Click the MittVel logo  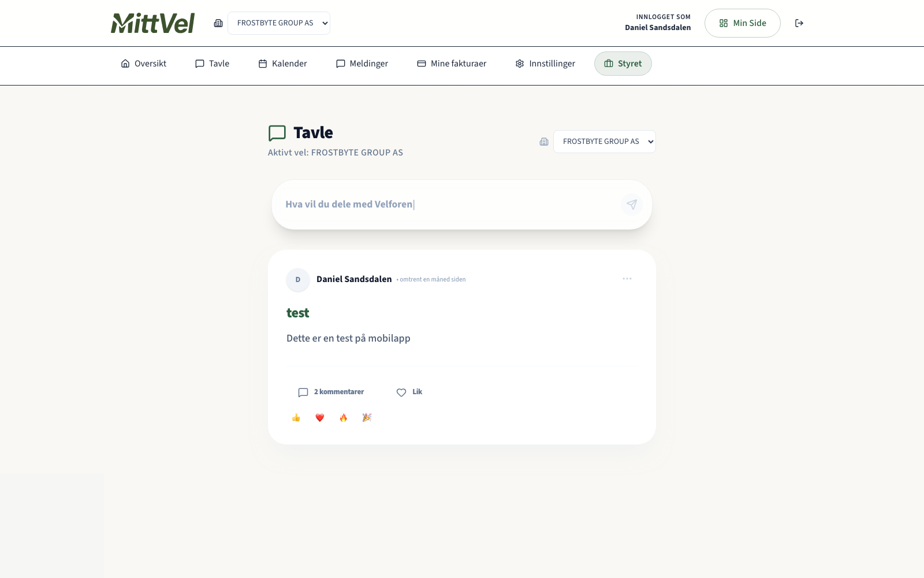(152, 23)
